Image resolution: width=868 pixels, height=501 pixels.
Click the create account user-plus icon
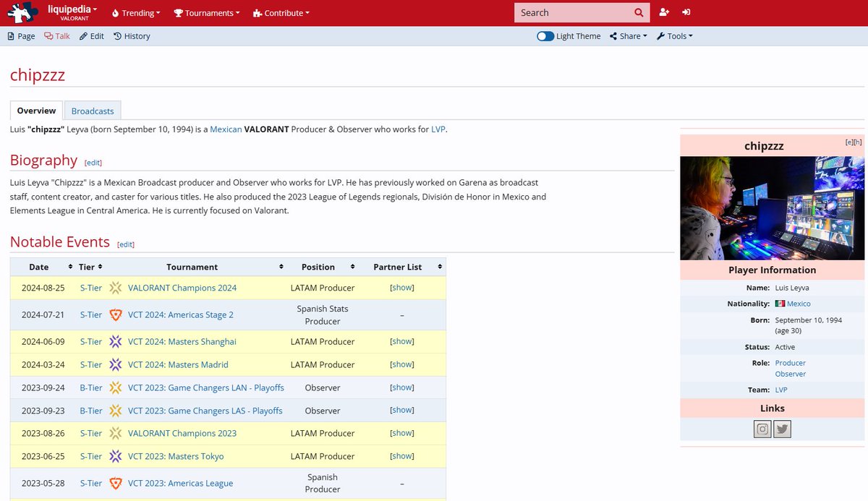664,12
